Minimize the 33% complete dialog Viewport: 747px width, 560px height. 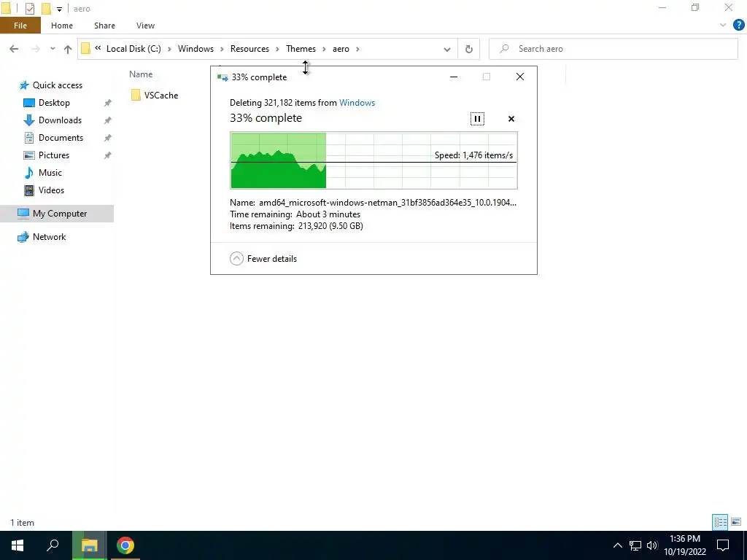(x=454, y=77)
